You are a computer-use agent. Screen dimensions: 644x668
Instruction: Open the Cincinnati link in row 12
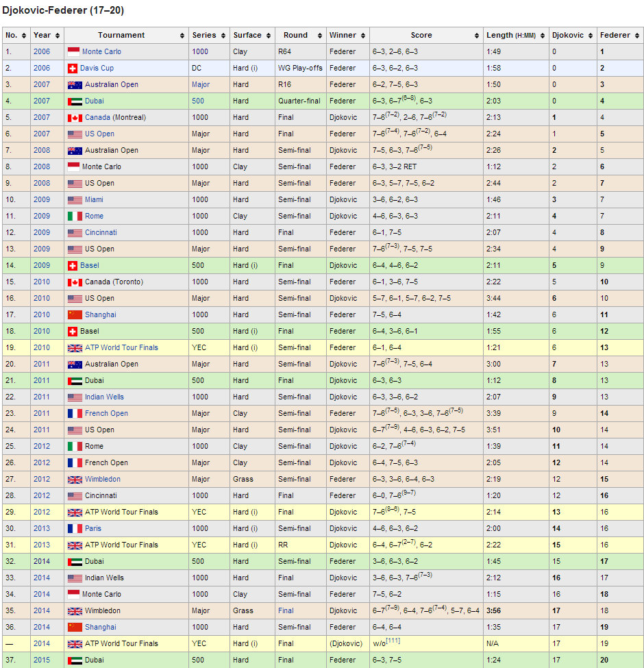pos(101,233)
